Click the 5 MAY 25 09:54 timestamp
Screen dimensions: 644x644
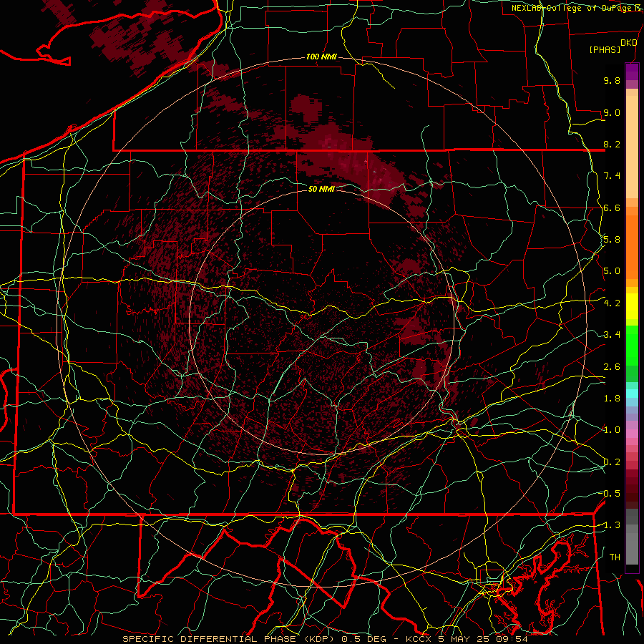click(482, 639)
